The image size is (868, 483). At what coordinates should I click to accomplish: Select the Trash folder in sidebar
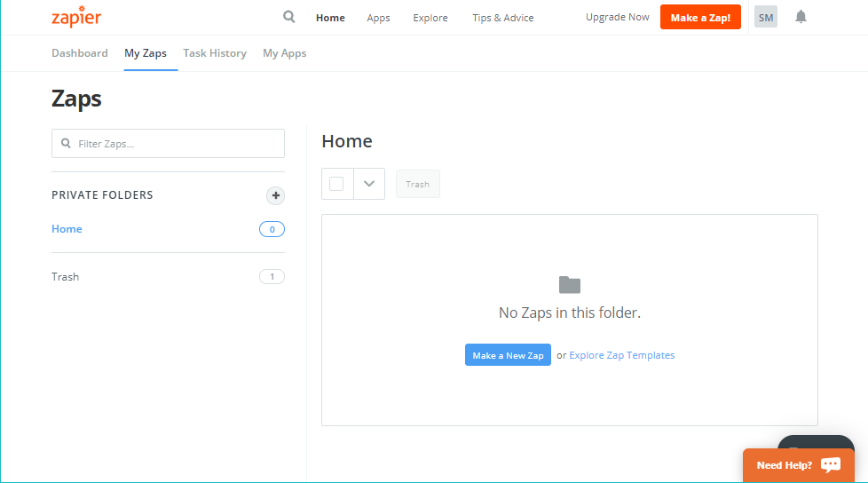coord(66,277)
